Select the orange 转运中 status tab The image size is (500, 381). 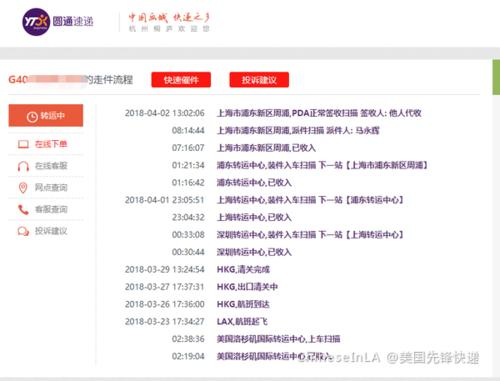[46, 115]
